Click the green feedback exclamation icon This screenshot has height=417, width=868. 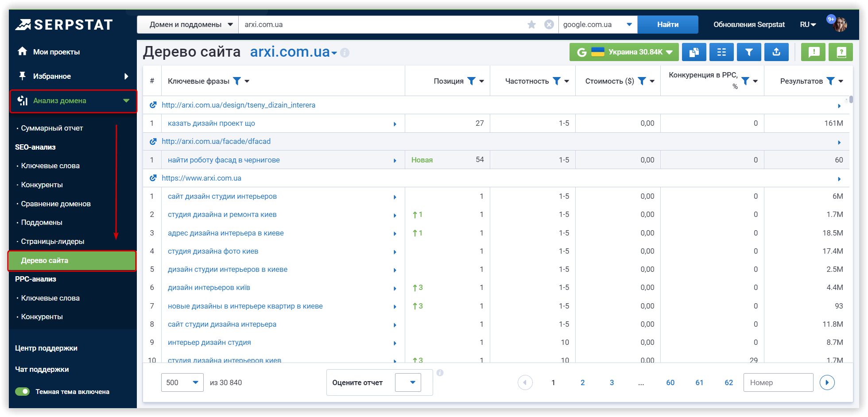814,52
